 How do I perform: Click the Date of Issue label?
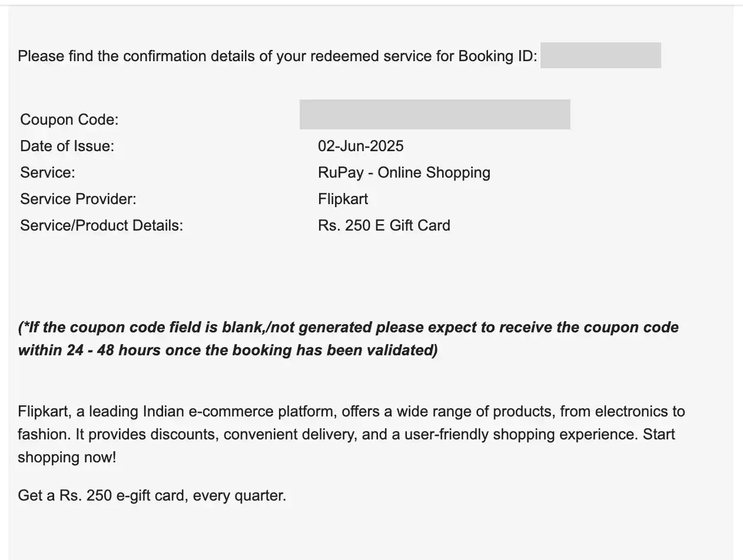(x=67, y=146)
